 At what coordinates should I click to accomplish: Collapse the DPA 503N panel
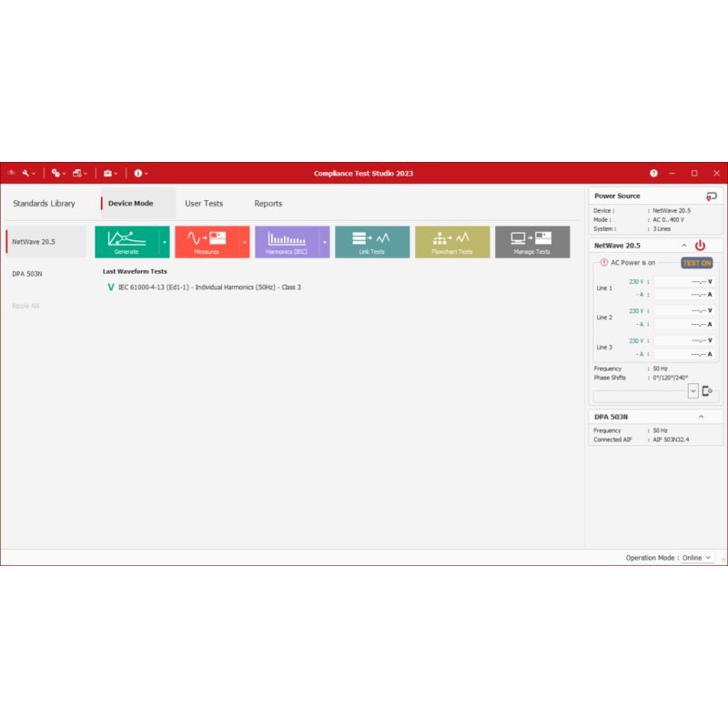point(702,416)
